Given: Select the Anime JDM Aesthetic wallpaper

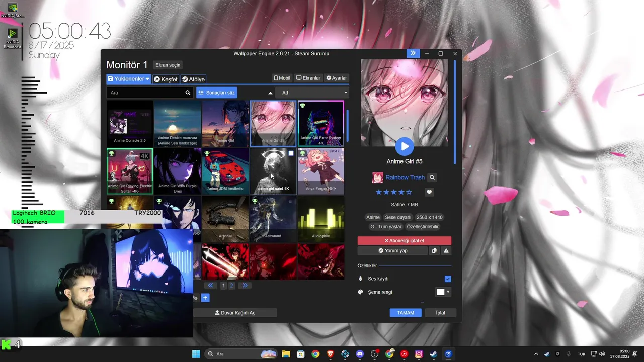Looking at the screenshot, I should pos(225,171).
